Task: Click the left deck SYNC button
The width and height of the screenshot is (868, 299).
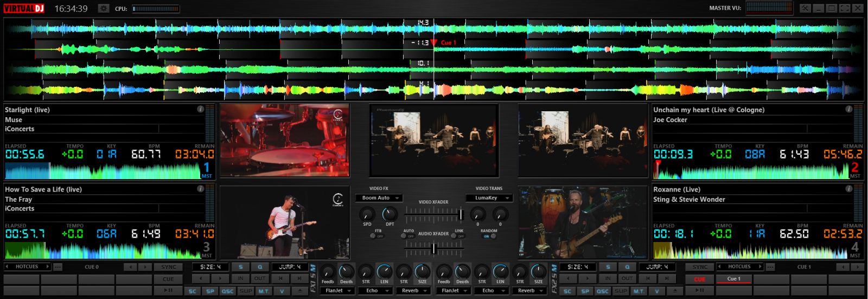Action: 168,267
